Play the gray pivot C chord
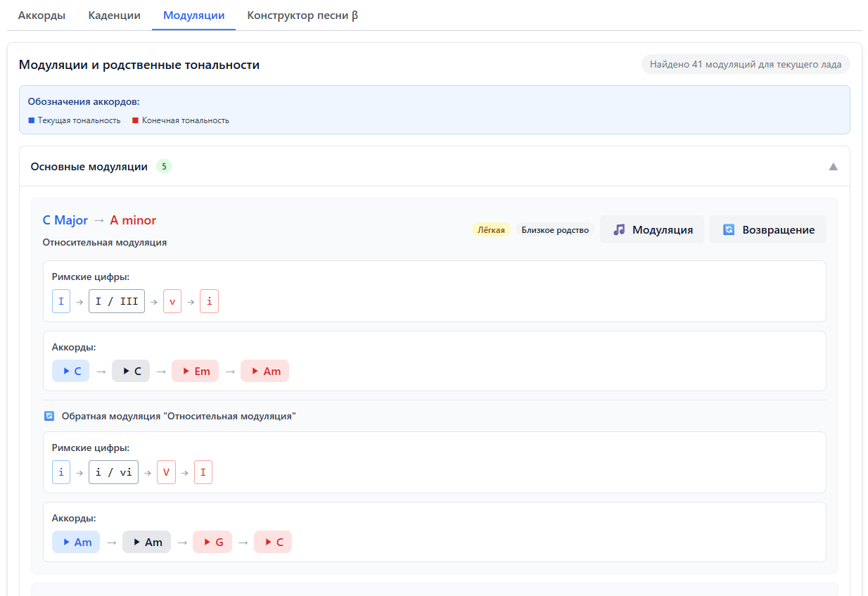This screenshot has width=868, height=596. click(131, 371)
